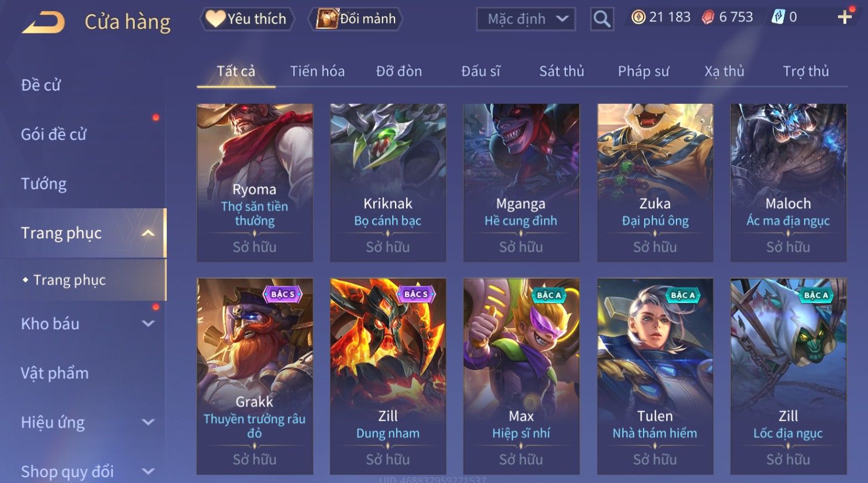Screen dimensions: 868x483
Task: Click the plus icon to add currency
Action: pos(845,17)
